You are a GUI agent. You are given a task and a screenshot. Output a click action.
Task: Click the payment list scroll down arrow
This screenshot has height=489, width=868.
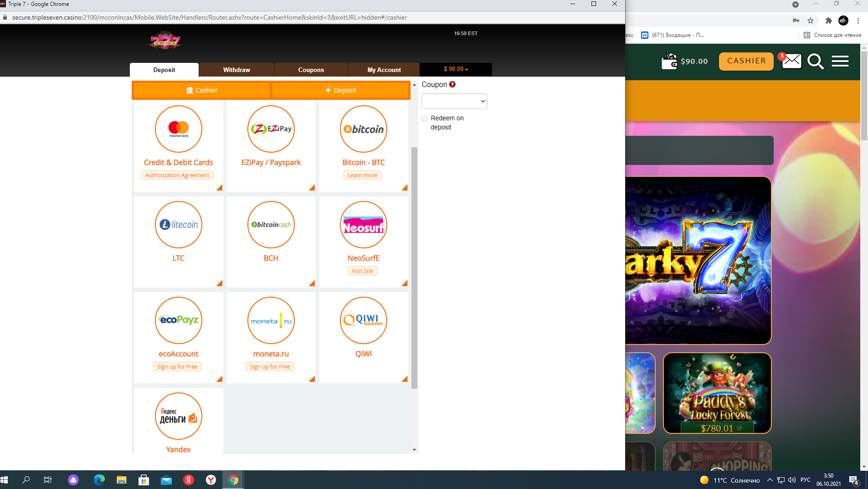pyautogui.click(x=414, y=450)
